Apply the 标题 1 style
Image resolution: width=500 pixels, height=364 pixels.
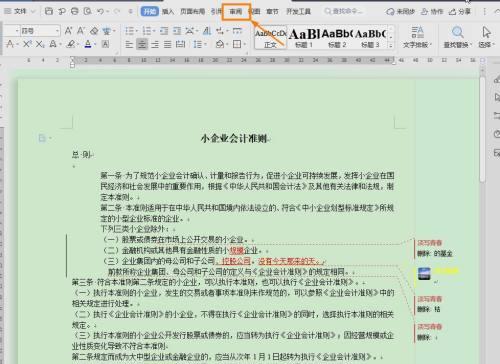304,37
